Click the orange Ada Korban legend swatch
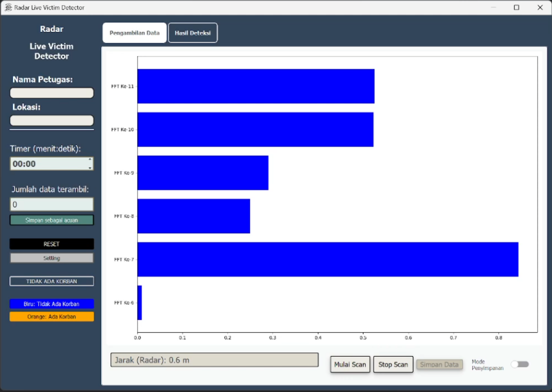This screenshot has height=392, width=552. pos(52,317)
